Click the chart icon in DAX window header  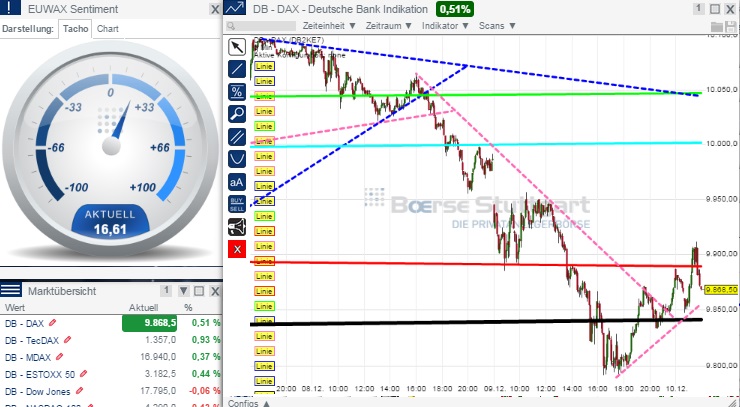(x=235, y=8)
